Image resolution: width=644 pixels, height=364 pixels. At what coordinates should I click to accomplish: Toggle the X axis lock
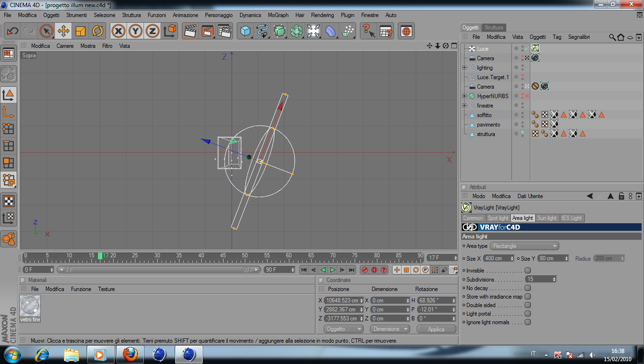pyautogui.click(x=118, y=31)
